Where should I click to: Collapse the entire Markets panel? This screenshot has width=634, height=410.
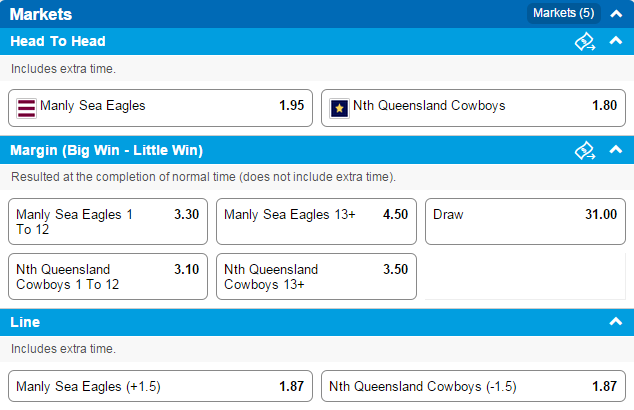click(616, 14)
